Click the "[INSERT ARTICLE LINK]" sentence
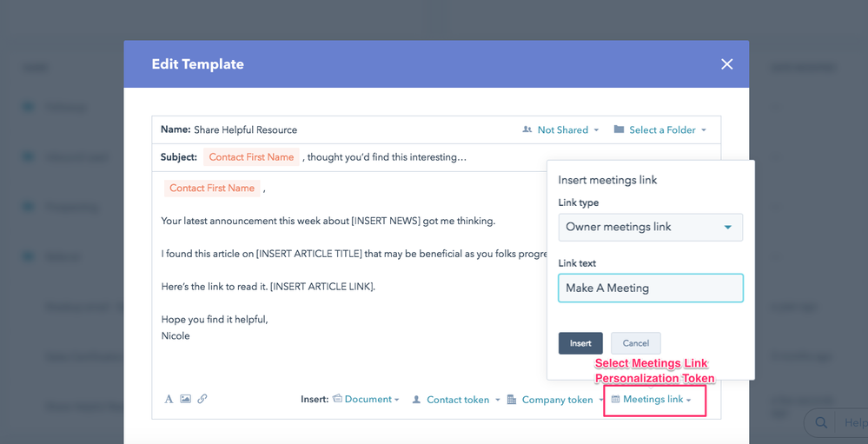This screenshot has height=444, width=868. pos(268,288)
